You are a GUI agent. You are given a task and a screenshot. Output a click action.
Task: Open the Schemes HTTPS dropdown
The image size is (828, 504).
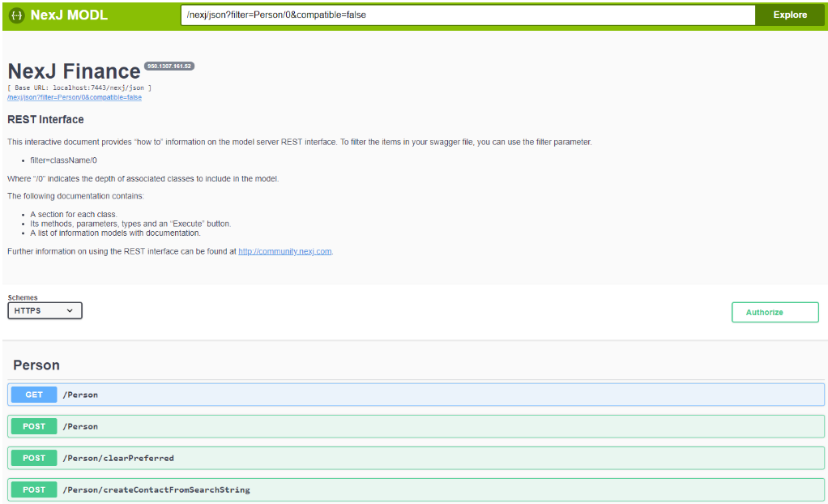tap(45, 310)
